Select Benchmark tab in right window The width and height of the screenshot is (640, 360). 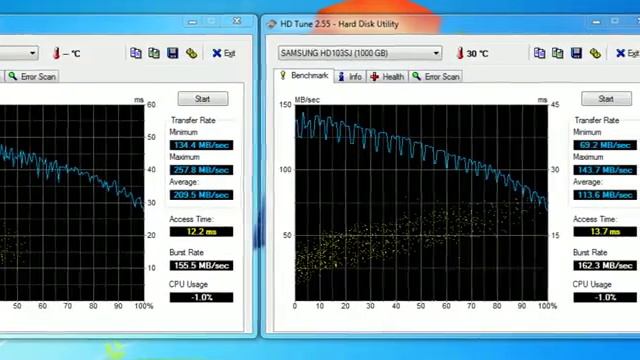304,76
